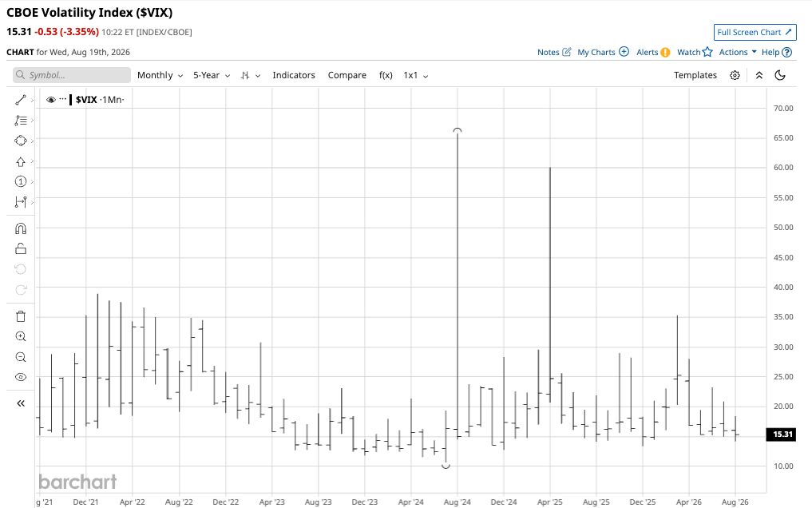This screenshot has width=812, height=508.
Task: Open the 1x1 grid layout dropdown
Action: point(416,75)
